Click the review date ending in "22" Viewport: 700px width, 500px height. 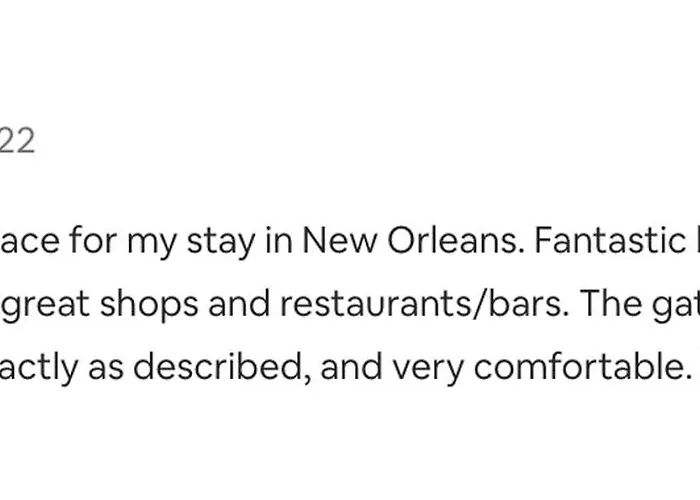pos(17,141)
